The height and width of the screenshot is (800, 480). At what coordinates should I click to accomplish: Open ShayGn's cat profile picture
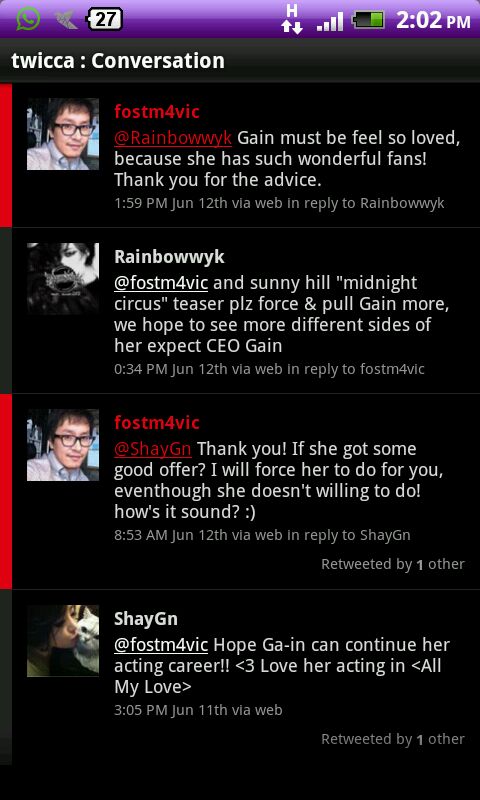[x=63, y=641]
